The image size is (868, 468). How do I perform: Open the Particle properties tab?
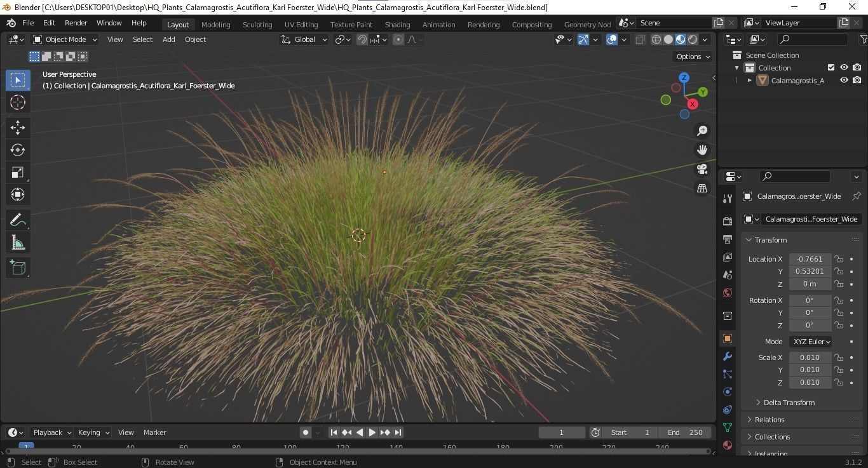click(x=728, y=374)
